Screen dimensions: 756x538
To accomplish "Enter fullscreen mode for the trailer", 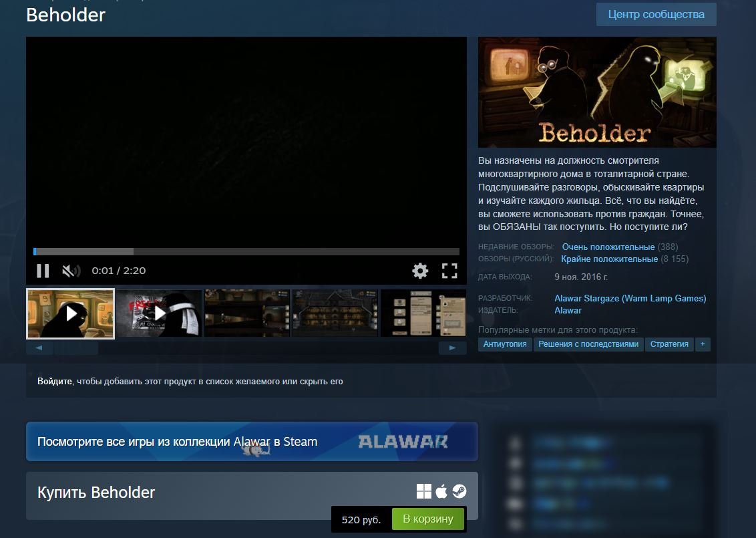I will pos(449,271).
